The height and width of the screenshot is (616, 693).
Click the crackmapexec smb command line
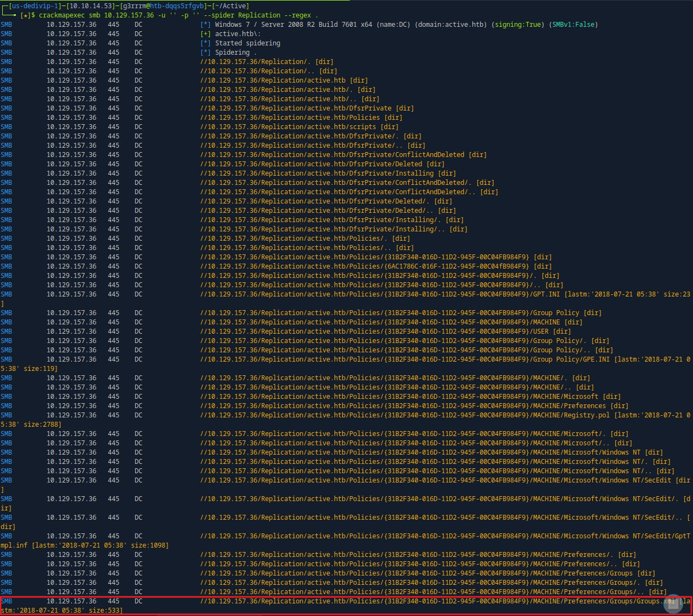click(x=178, y=15)
